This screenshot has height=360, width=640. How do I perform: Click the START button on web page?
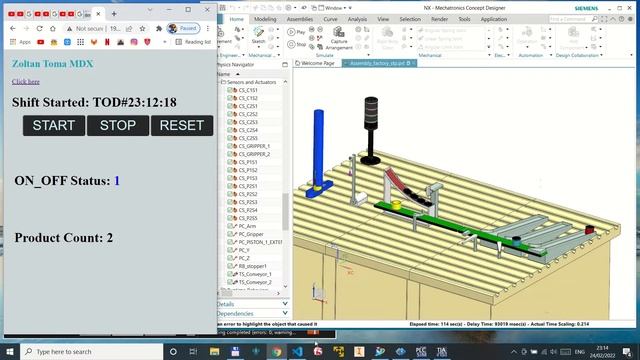[x=54, y=125]
